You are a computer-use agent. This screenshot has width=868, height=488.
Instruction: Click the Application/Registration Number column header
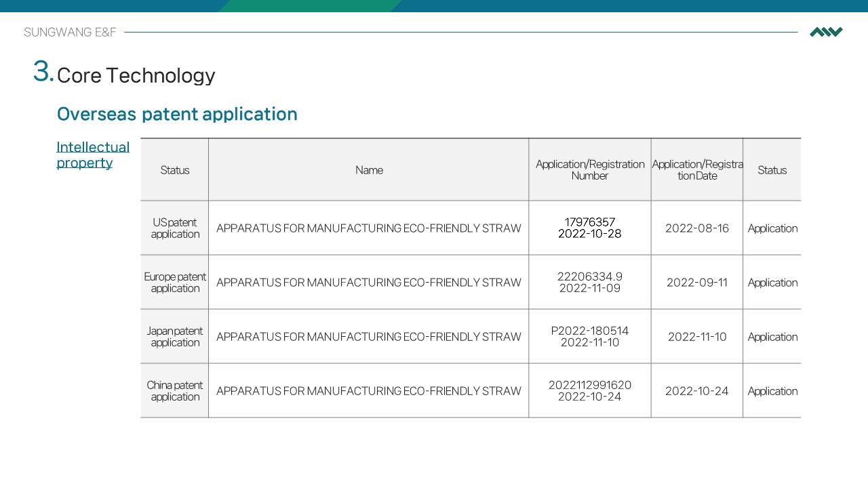pyautogui.click(x=590, y=170)
